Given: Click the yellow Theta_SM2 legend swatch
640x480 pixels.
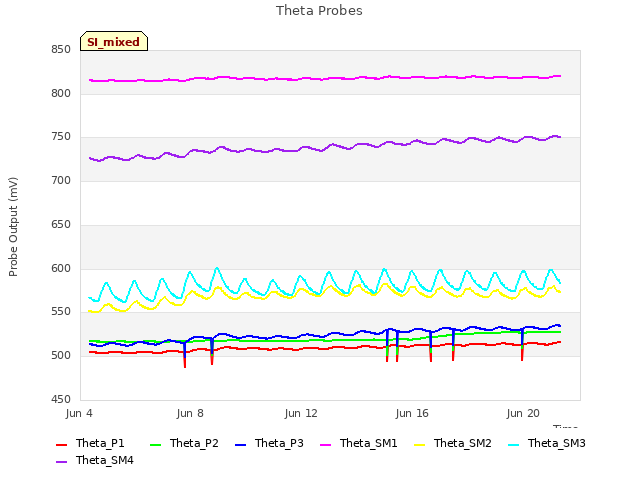Looking at the screenshot, I should click(x=420, y=444).
